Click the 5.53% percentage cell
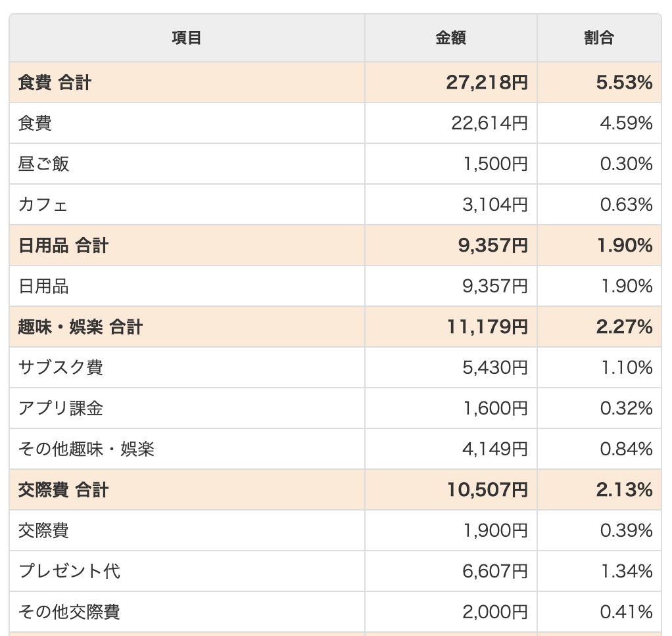Screen dimensions: 672x636 pyautogui.click(x=624, y=83)
